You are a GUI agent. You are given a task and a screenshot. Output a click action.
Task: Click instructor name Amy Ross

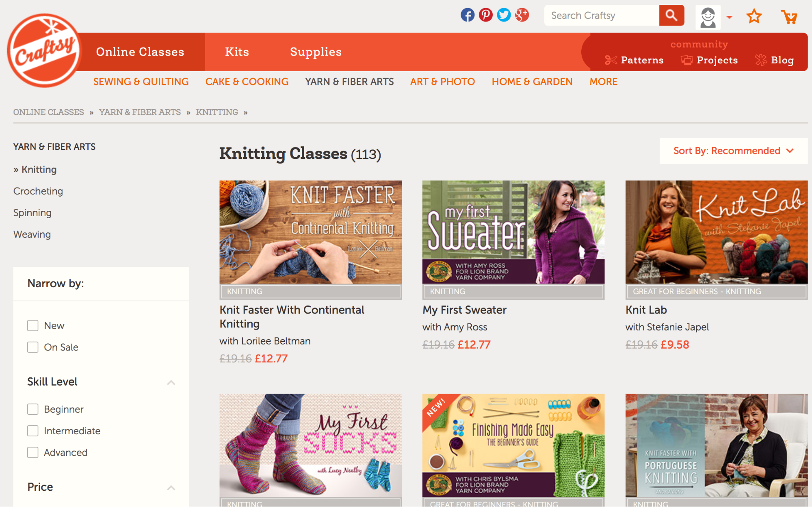pos(466,327)
